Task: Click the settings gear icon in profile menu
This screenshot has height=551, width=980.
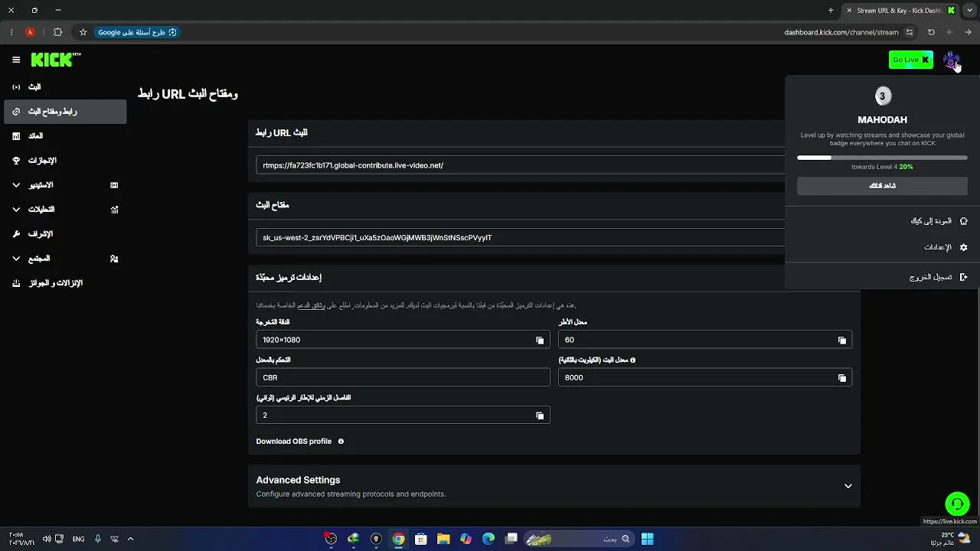Action: click(x=963, y=247)
